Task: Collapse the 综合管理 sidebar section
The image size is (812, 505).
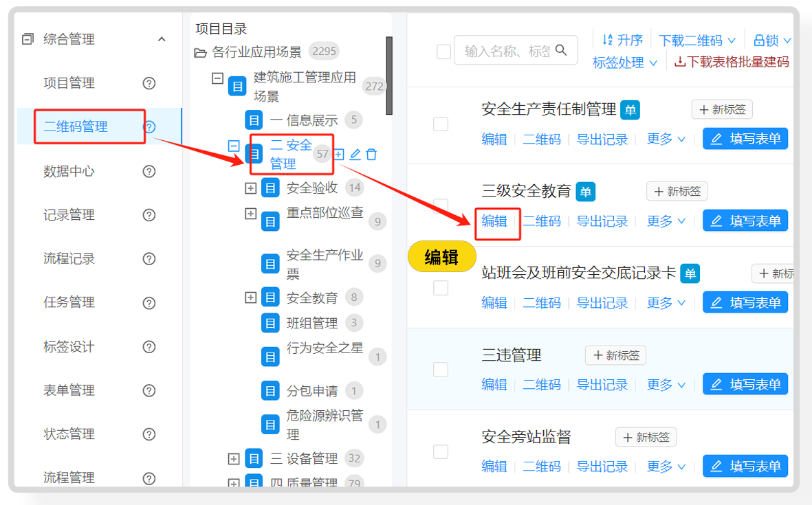Action: [x=162, y=38]
